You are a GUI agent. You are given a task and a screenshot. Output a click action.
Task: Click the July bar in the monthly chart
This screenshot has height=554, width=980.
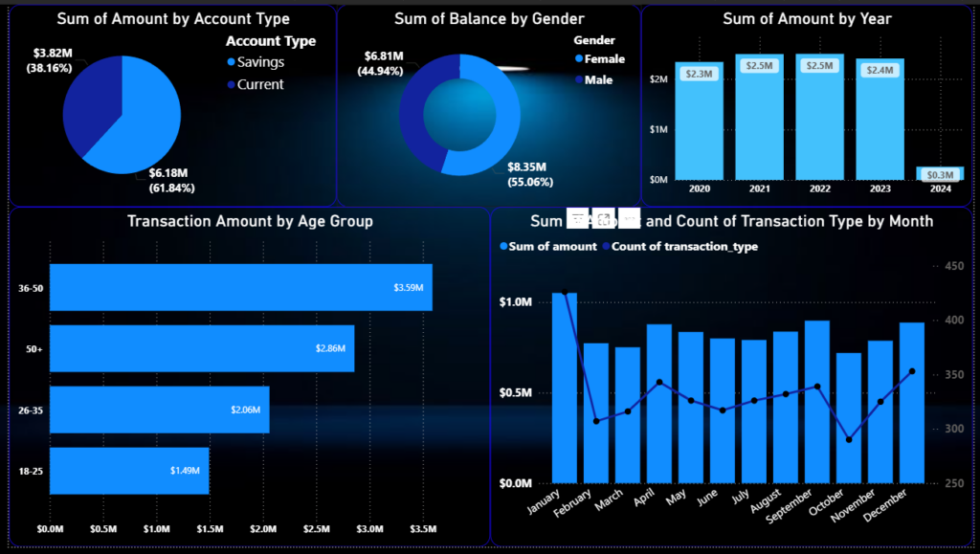click(754, 411)
